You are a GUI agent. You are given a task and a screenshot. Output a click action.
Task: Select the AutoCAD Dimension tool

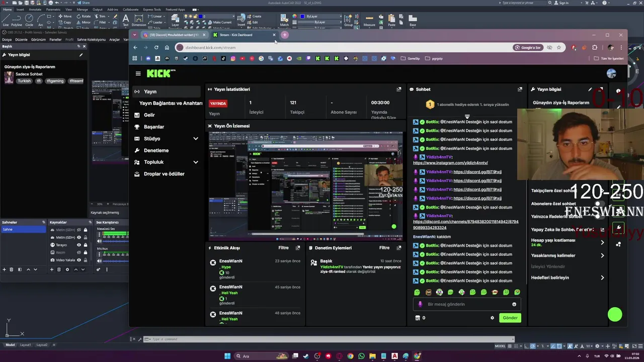(x=139, y=20)
